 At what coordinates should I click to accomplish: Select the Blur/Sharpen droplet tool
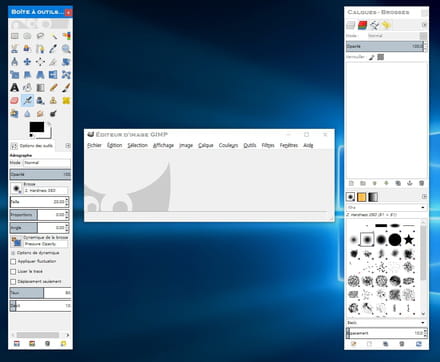click(27, 114)
